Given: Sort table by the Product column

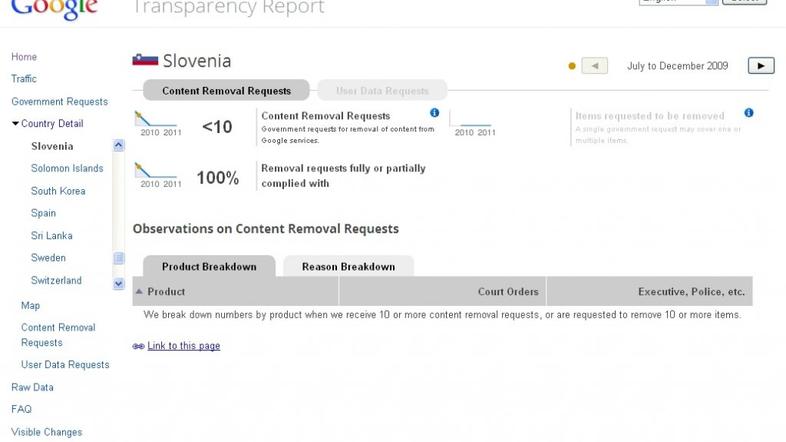Looking at the screenshot, I should 166,292.
